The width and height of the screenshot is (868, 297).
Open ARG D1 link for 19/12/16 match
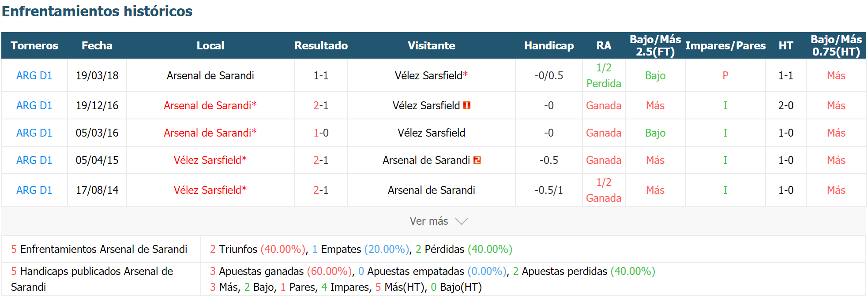tap(34, 105)
